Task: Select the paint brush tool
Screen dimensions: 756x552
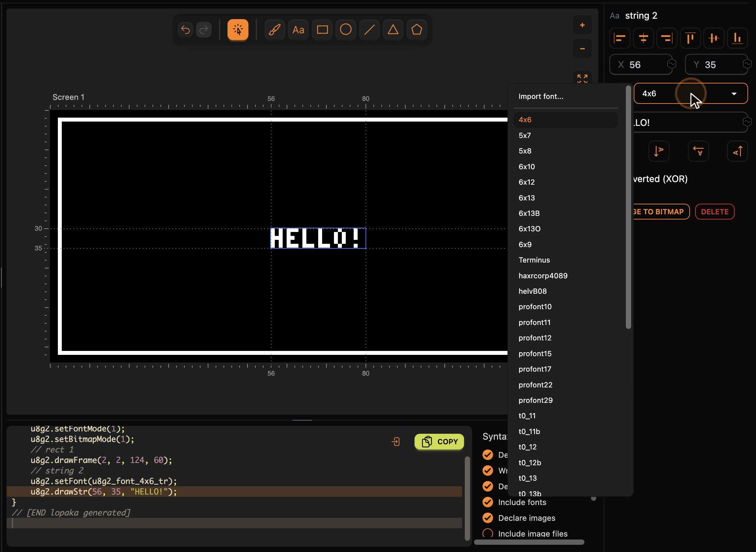Action: coord(274,30)
